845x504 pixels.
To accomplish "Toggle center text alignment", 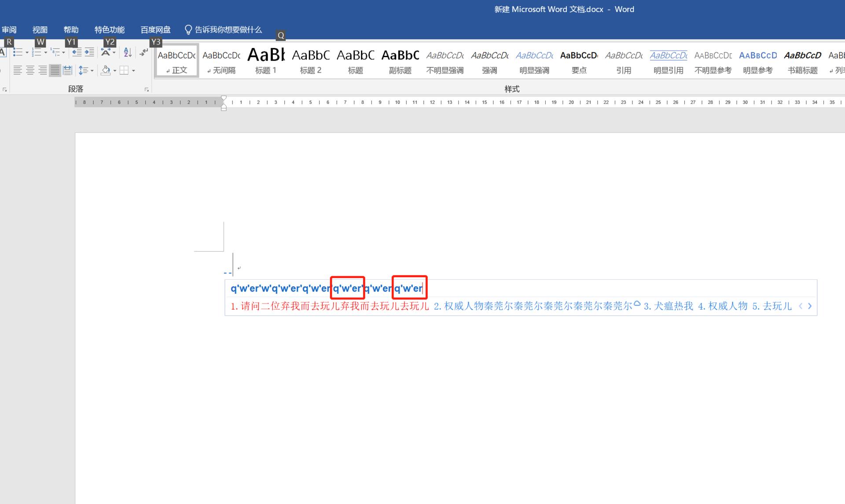I will tap(30, 70).
